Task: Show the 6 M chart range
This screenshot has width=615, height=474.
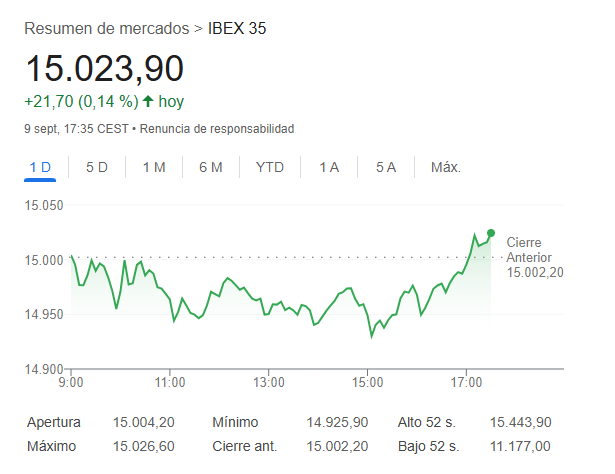Action: click(210, 167)
